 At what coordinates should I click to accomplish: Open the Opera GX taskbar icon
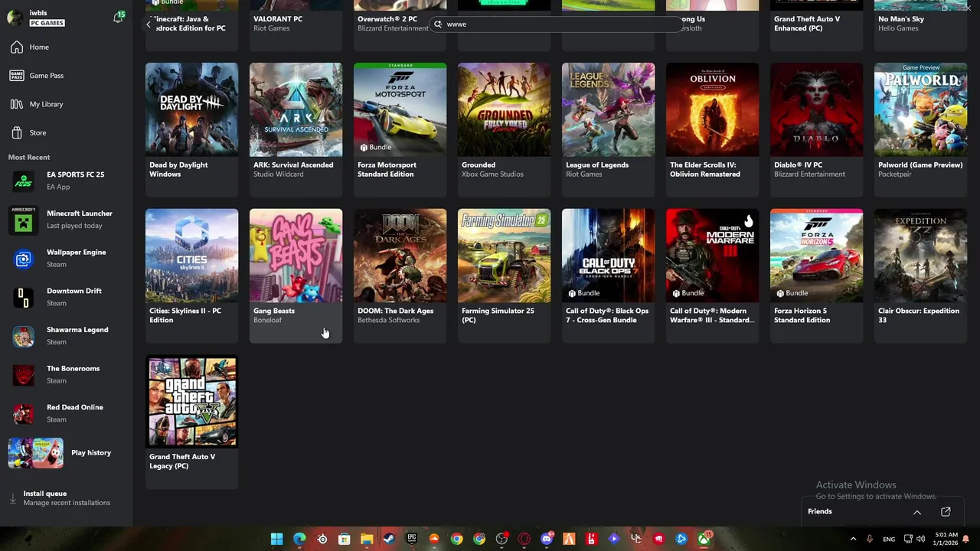tap(524, 539)
